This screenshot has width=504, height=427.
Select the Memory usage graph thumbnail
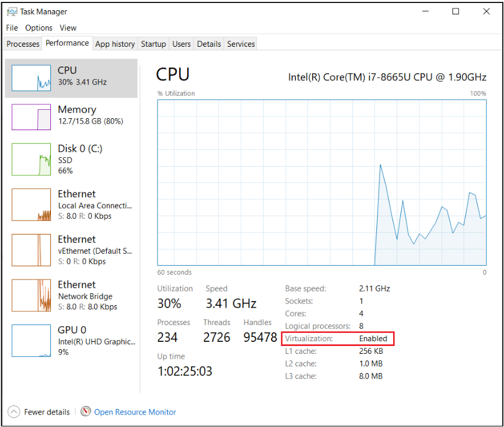tap(31, 116)
